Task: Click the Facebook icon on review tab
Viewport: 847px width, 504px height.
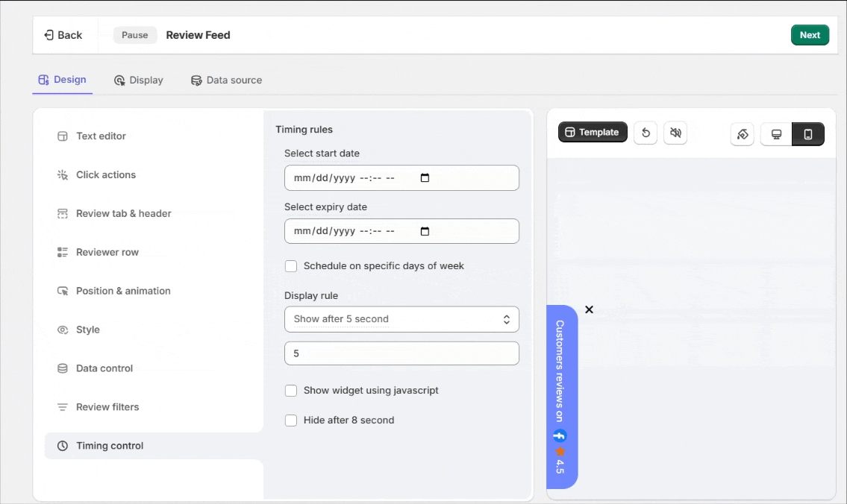Action: [560, 436]
